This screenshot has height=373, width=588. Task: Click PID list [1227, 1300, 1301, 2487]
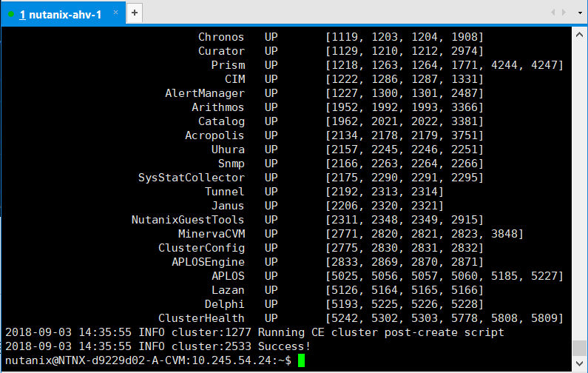(x=405, y=93)
